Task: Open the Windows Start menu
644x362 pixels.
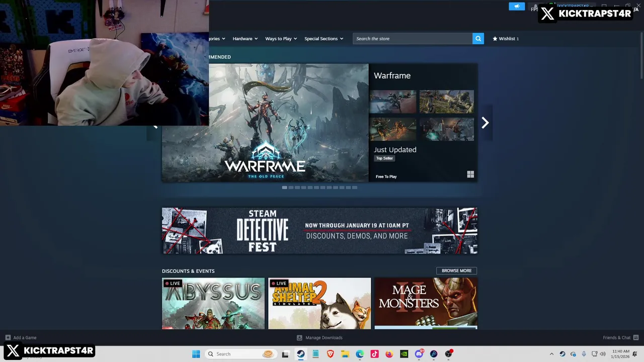Action: (196, 354)
